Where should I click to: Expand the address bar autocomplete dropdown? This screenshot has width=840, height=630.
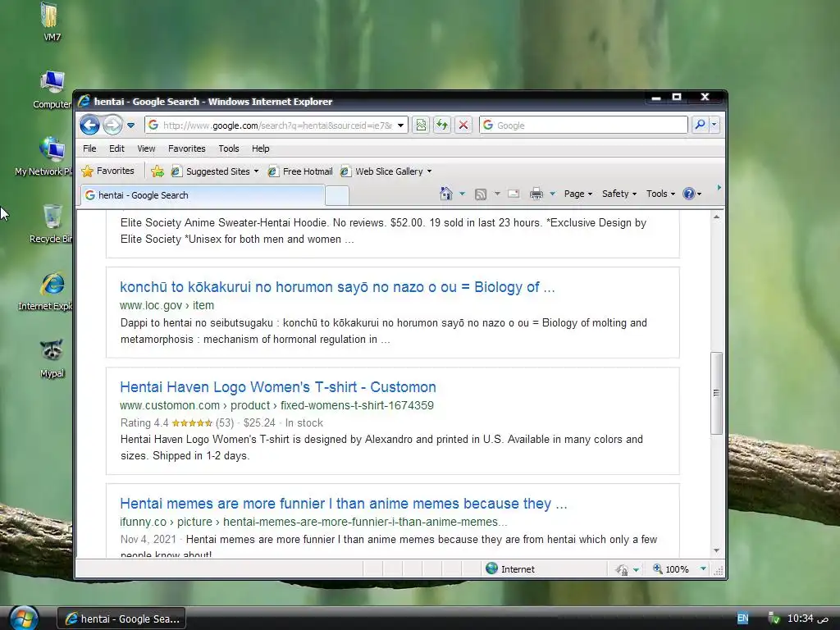tap(400, 126)
